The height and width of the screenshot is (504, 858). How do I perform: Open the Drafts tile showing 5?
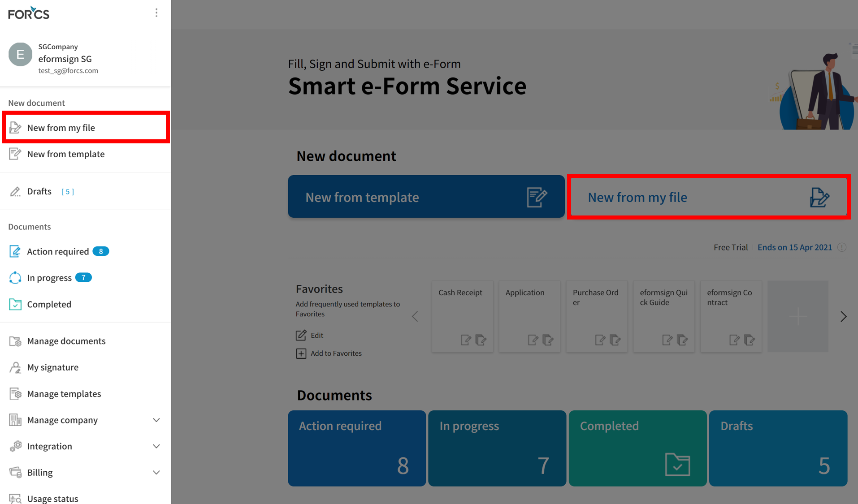click(x=778, y=448)
